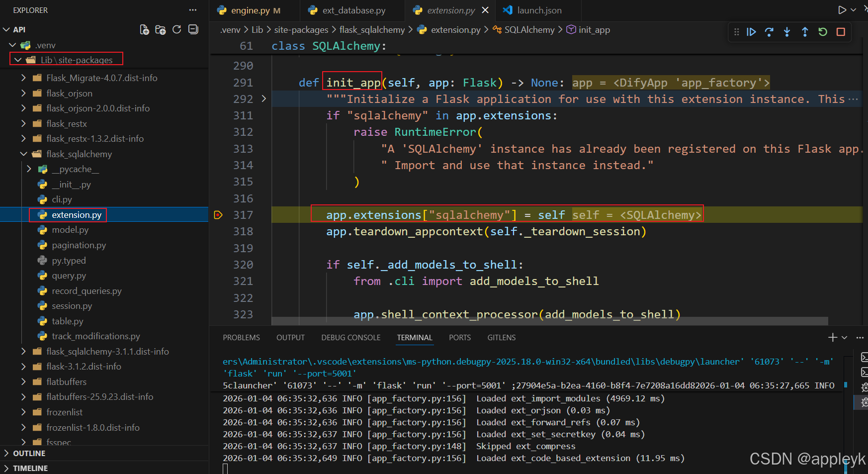Click the extension.py breadcrumb segment
The image size is (868, 474).
coord(455,30)
